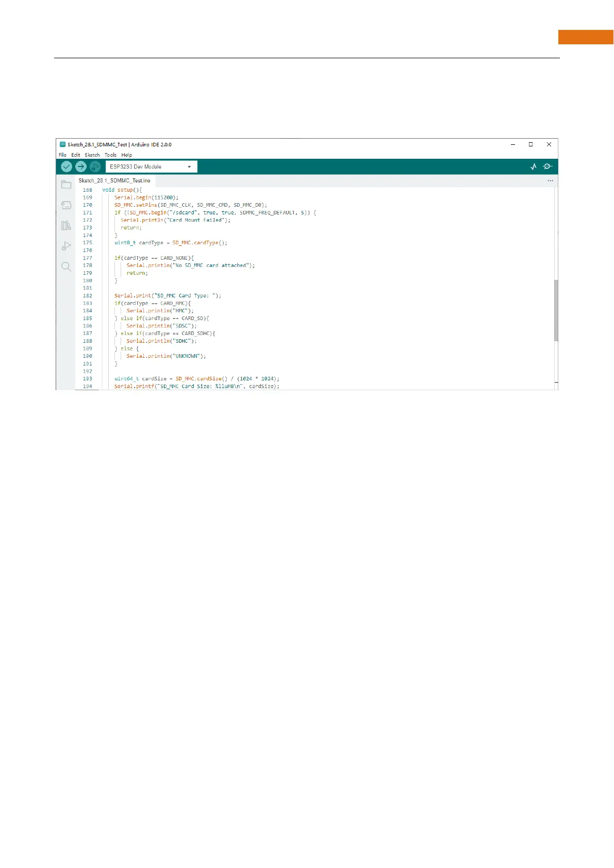The height and width of the screenshot is (868, 614).
Task: Open the Debug sidebar panel icon
Action: (66, 246)
